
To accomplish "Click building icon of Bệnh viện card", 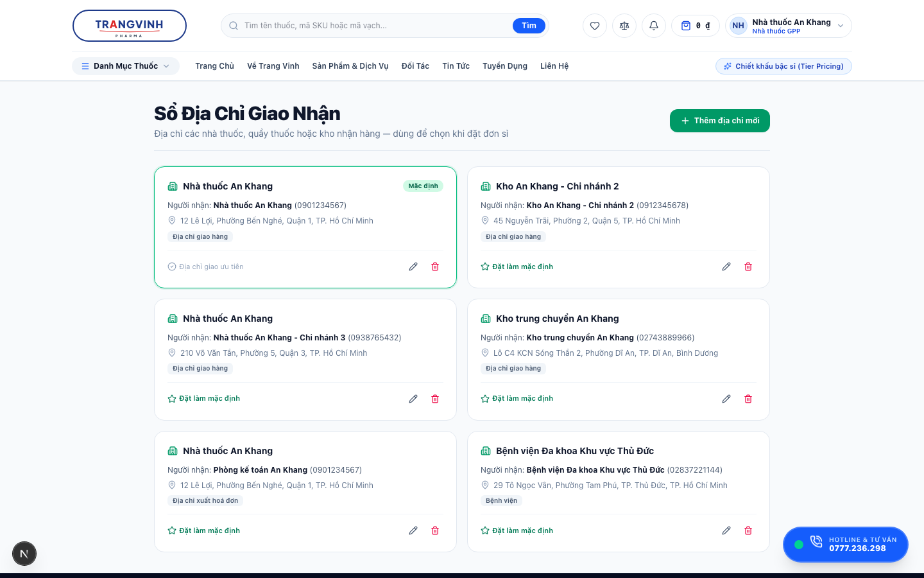I will click(486, 451).
